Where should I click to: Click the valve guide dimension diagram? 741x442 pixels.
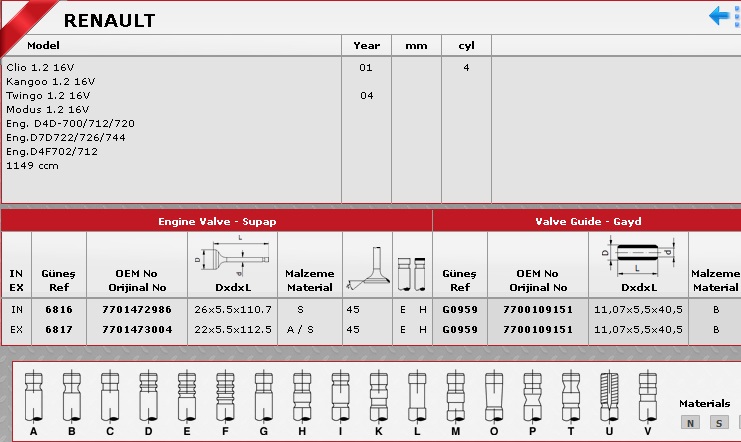[x=638, y=257]
